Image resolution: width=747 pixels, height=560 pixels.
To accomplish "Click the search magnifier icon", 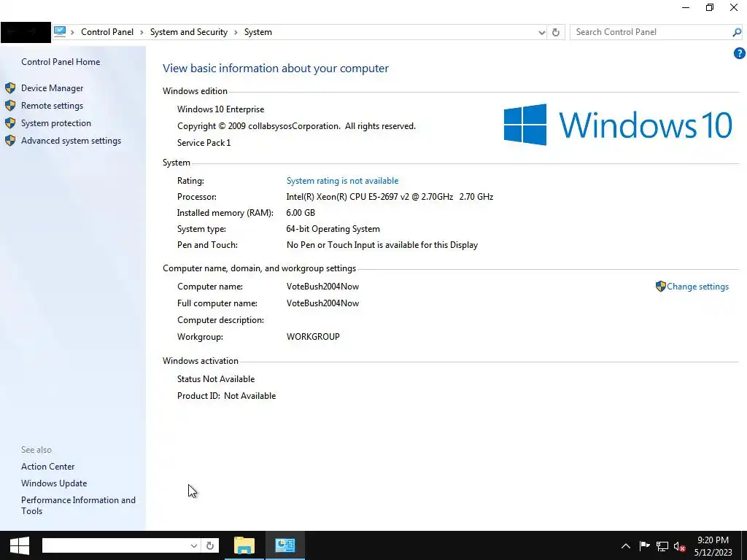I will coord(737,32).
